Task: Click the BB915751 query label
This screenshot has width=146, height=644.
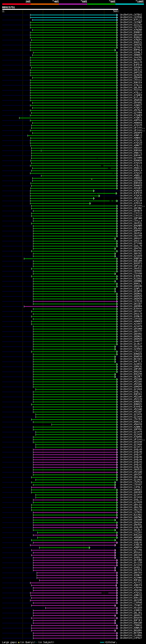Action: (8, 8)
